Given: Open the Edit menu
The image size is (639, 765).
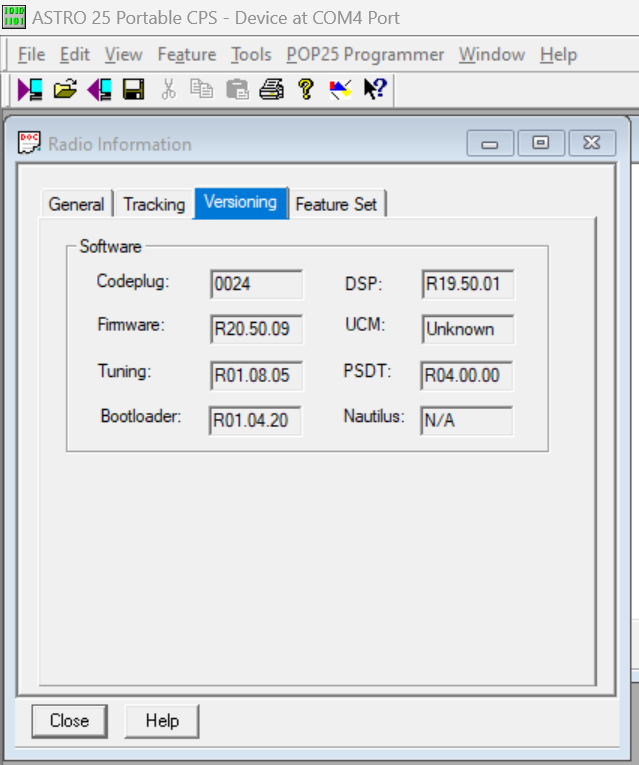Looking at the screenshot, I should (75, 55).
